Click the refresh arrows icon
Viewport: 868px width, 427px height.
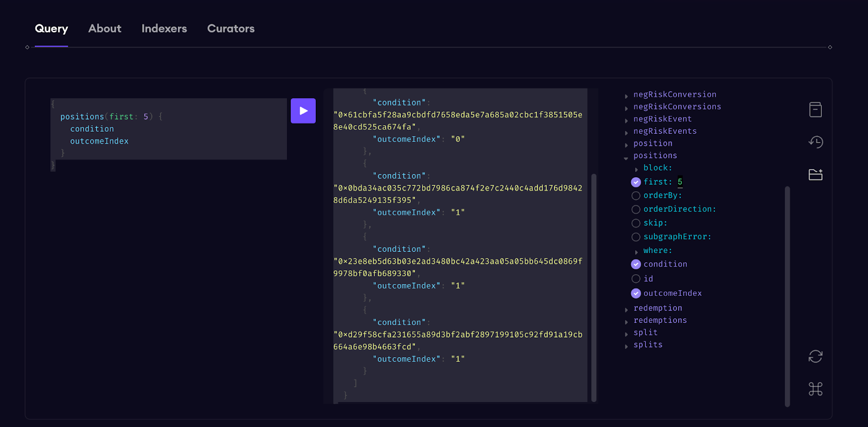(x=815, y=356)
